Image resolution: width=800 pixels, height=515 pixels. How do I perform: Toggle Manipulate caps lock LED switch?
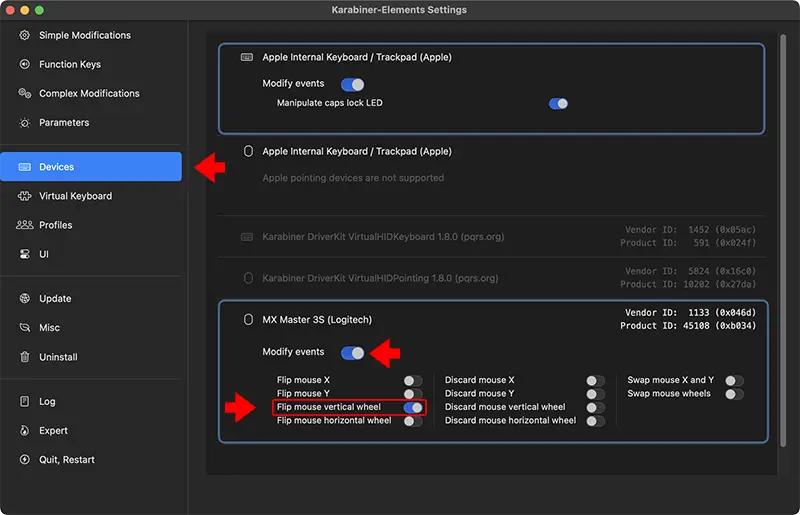pos(558,104)
